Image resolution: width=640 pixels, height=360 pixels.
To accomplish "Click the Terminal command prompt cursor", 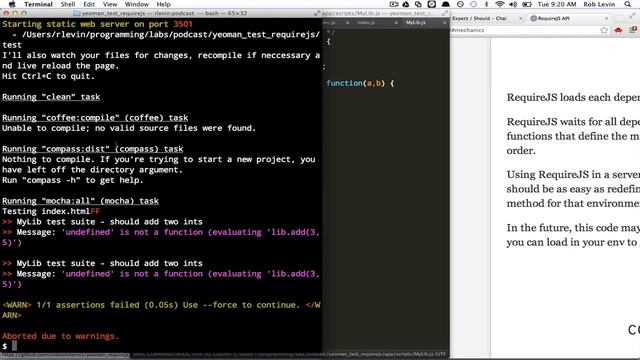I will [x=14, y=346].
